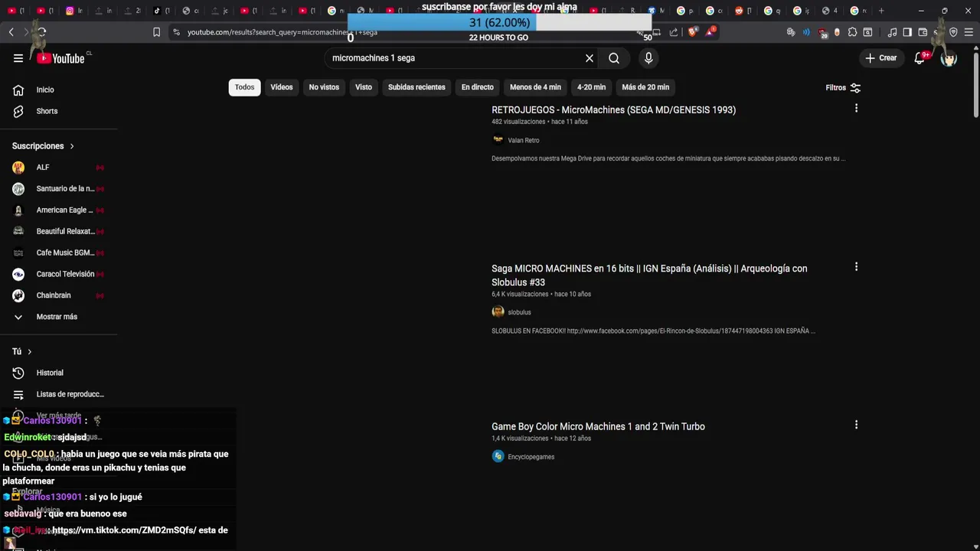Filter by Más de 20 min
The height and width of the screenshot is (551, 980).
click(645, 87)
